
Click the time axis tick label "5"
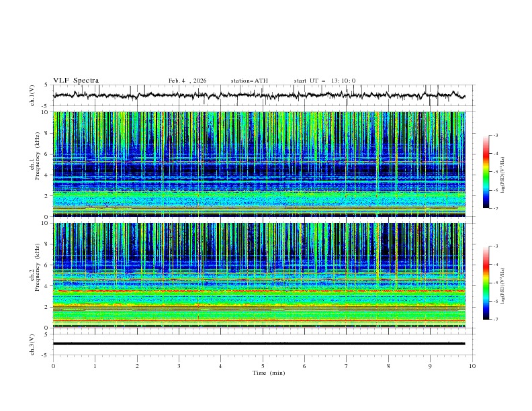pos(263,366)
